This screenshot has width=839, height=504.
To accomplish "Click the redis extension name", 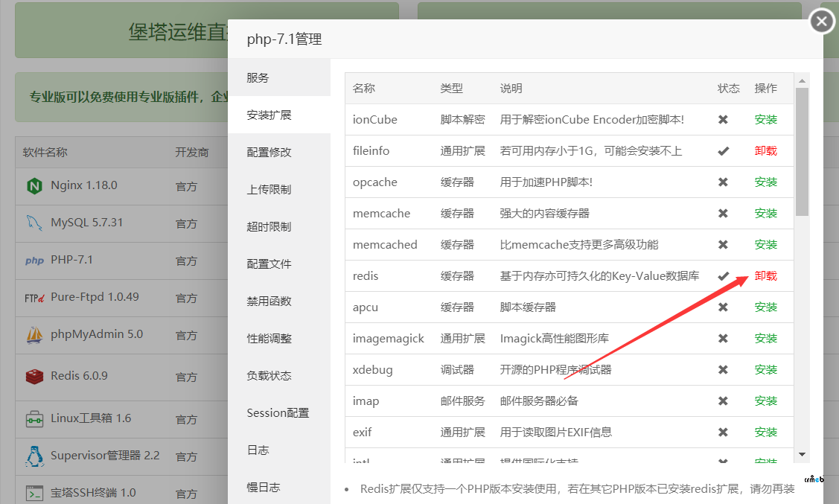I will point(366,276).
